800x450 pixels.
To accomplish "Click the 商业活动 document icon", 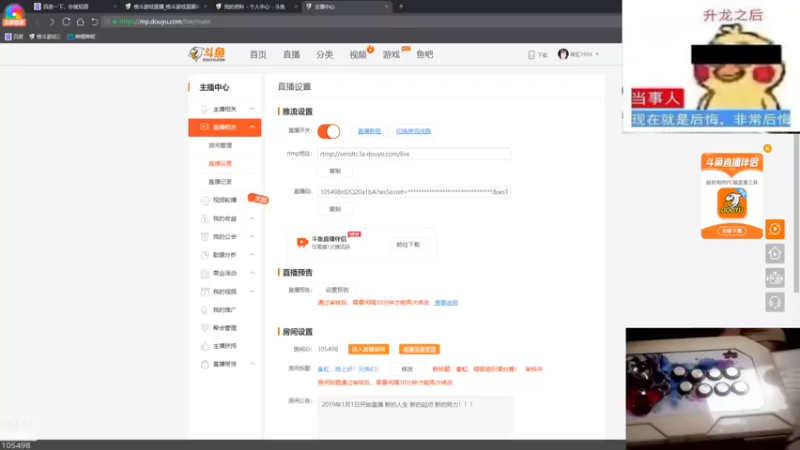I will pos(205,273).
